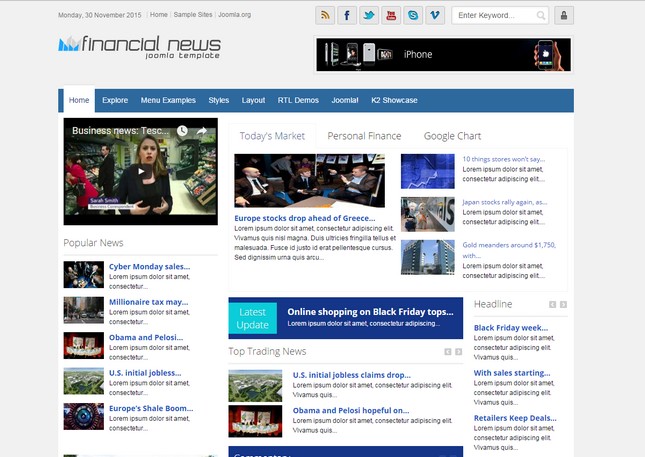Open Obama and Pelosi hopeful on article

click(x=351, y=411)
